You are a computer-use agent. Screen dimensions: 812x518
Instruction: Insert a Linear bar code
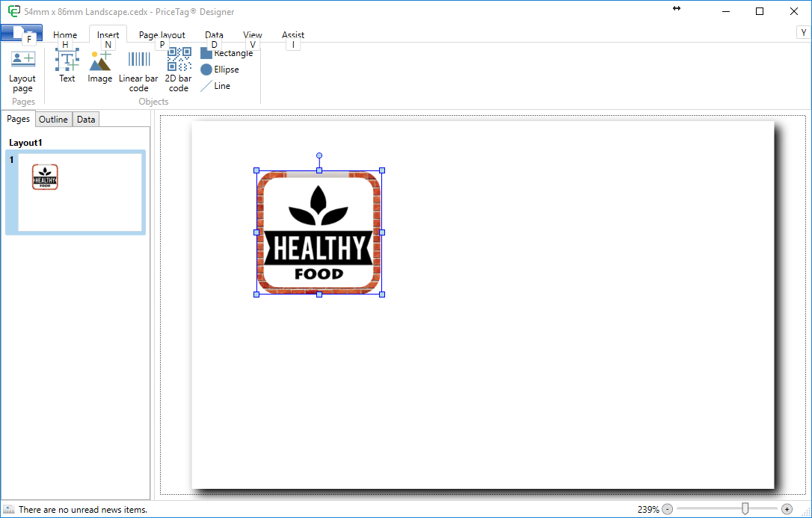coord(138,71)
